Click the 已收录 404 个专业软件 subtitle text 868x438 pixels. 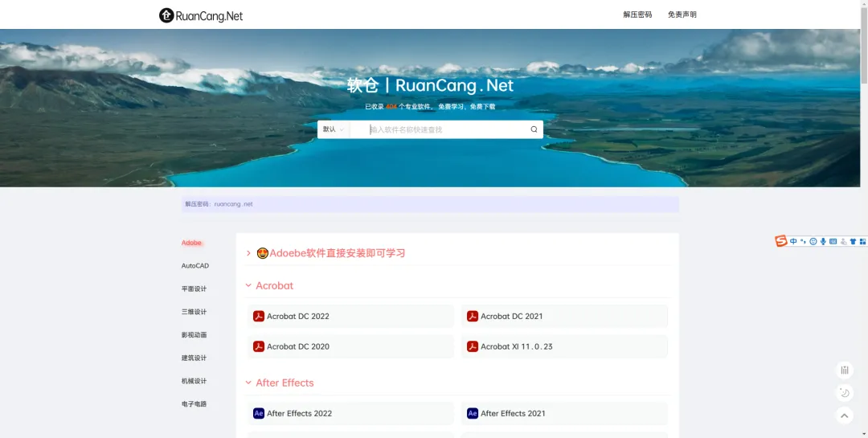point(430,106)
